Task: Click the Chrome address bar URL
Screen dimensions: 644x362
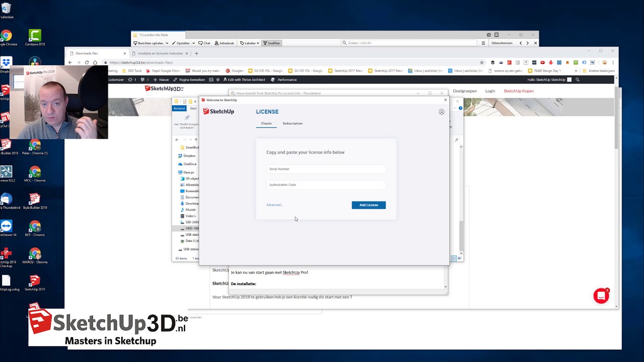Action: (x=141, y=62)
